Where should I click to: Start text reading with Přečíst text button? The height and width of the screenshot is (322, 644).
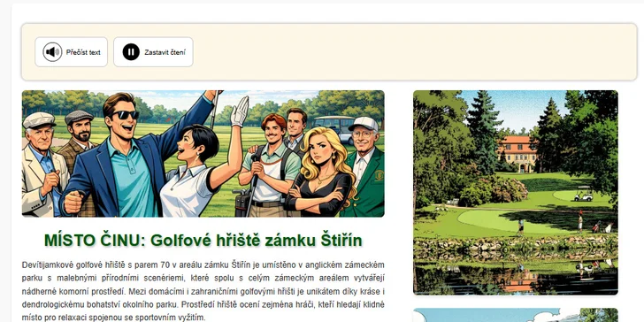[71, 52]
